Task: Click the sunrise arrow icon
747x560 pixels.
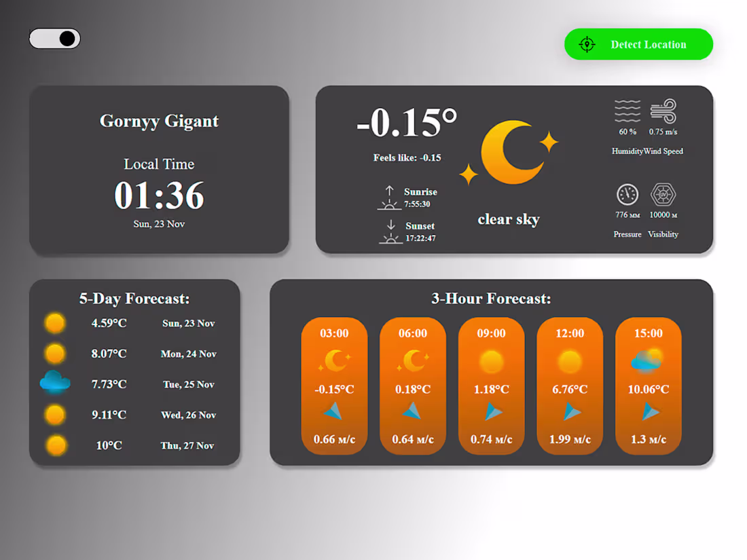Action: [389, 197]
